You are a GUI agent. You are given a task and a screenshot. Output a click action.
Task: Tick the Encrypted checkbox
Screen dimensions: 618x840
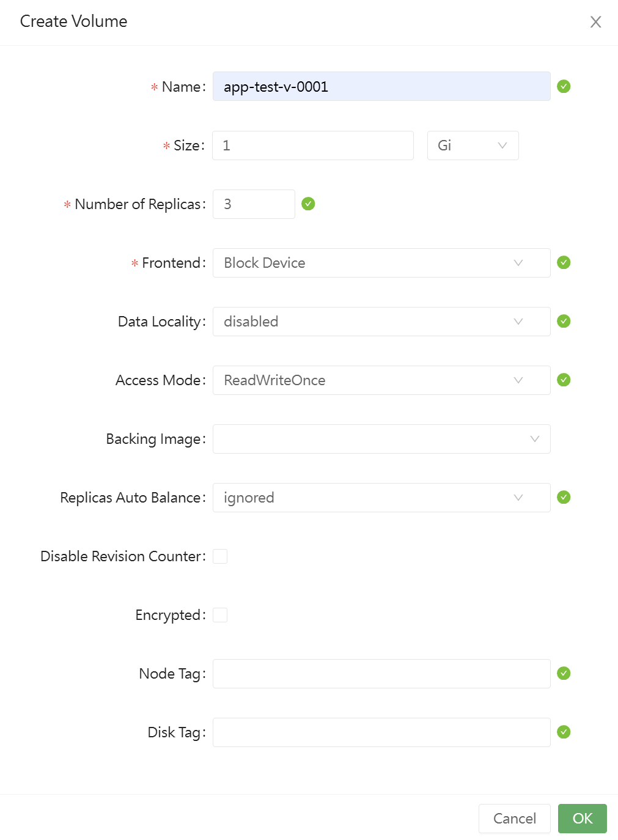coord(220,615)
